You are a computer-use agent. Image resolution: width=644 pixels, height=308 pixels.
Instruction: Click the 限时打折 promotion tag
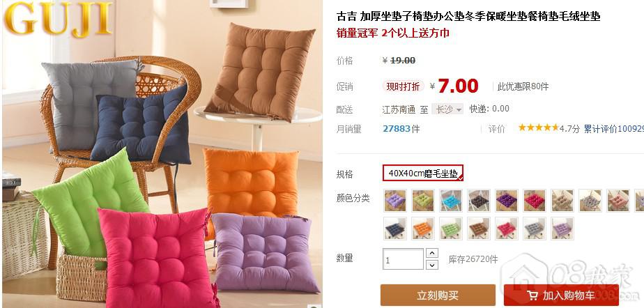click(x=403, y=86)
